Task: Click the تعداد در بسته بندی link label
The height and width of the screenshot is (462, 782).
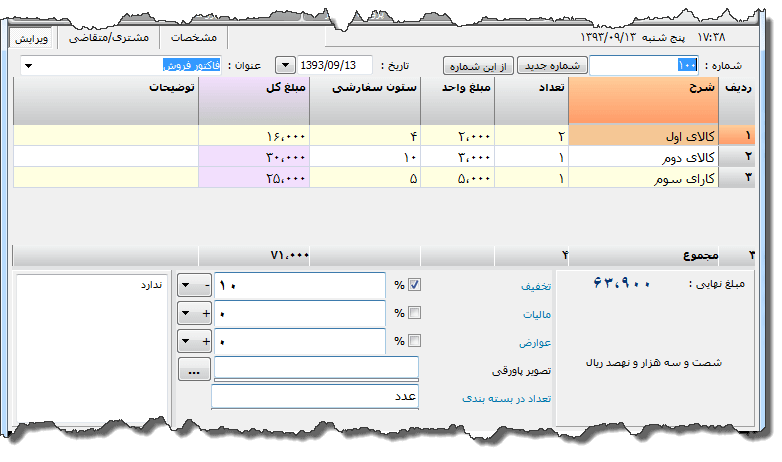Action: (499, 398)
